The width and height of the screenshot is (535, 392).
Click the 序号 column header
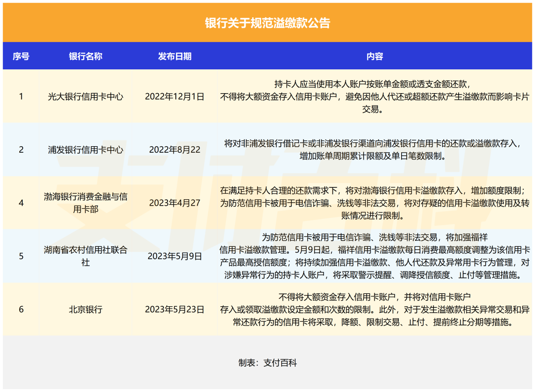(x=21, y=56)
